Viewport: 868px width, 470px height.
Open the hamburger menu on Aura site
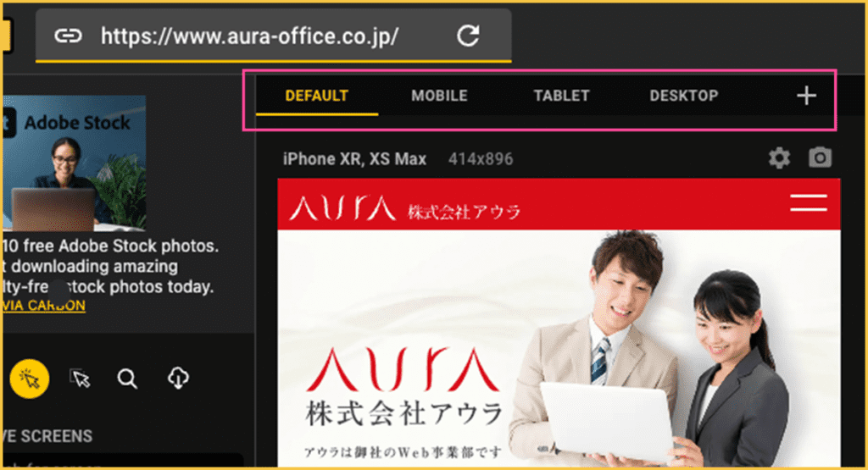click(x=808, y=203)
